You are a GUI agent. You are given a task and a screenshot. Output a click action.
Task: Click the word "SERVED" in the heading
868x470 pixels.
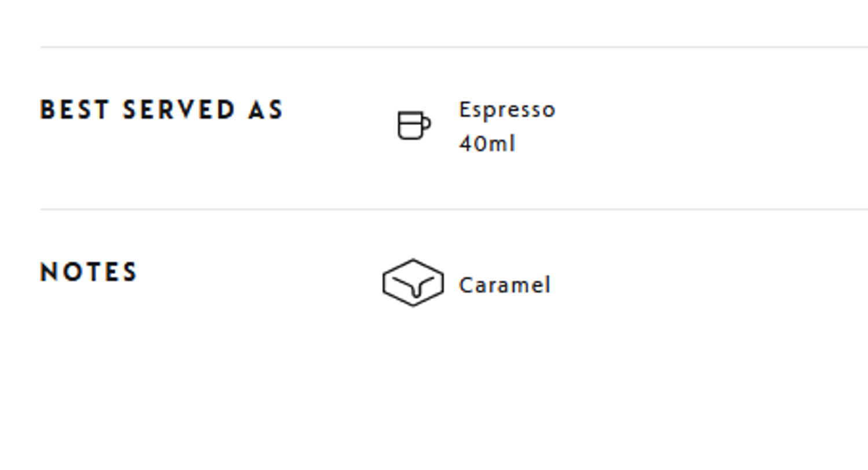pos(179,110)
